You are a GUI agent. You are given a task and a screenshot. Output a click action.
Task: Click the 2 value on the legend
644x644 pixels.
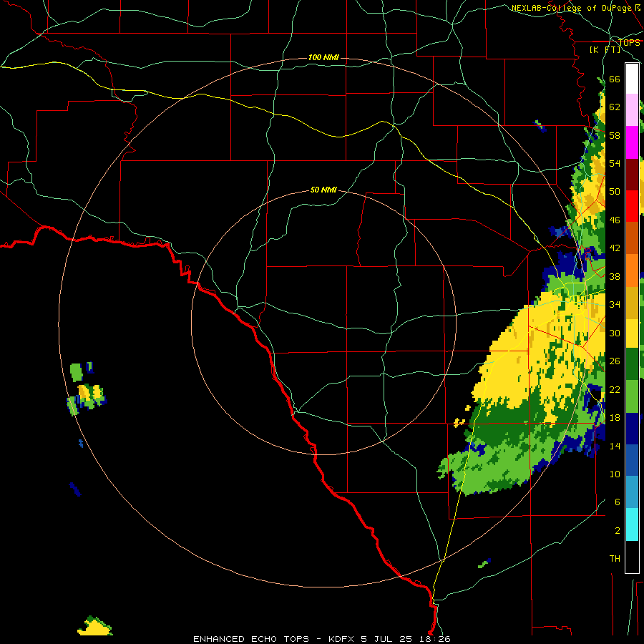[x=617, y=530]
